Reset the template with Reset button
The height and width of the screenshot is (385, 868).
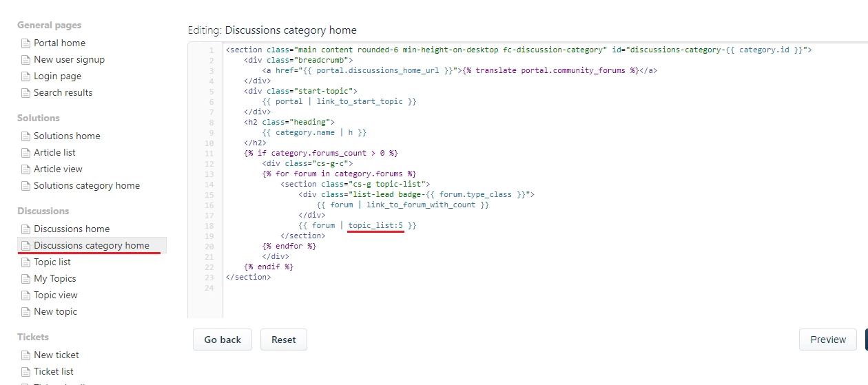pyautogui.click(x=284, y=340)
